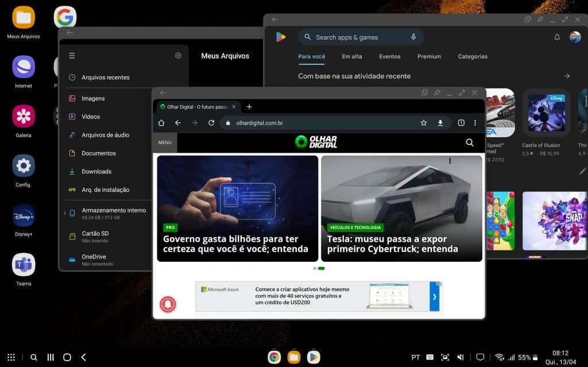Tap the voice search microphone in Play Store

tap(413, 37)
